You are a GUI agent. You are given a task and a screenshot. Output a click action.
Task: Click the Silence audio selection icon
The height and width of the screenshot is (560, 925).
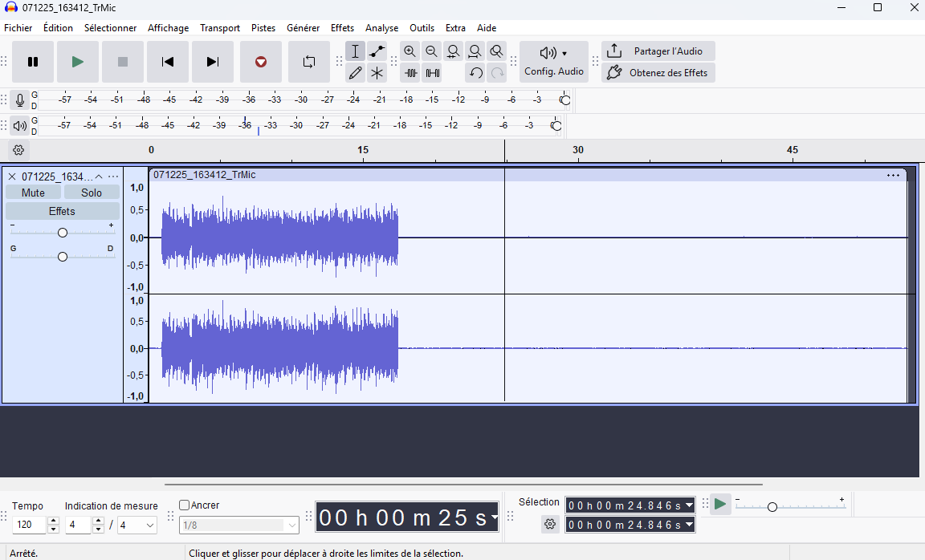click(x=433, y=73)
